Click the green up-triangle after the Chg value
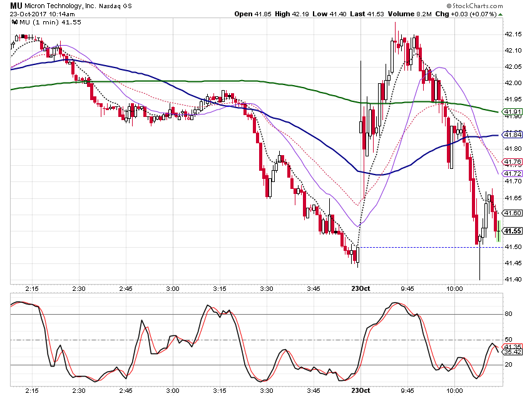Viewport: 532px width, 396px height. tap(501, 14)
